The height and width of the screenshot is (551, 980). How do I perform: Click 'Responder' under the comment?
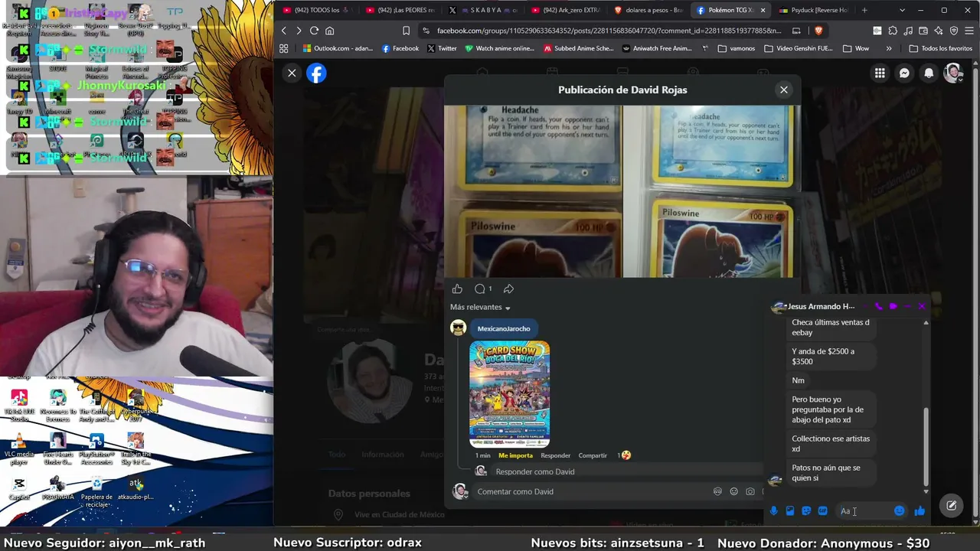555,455
